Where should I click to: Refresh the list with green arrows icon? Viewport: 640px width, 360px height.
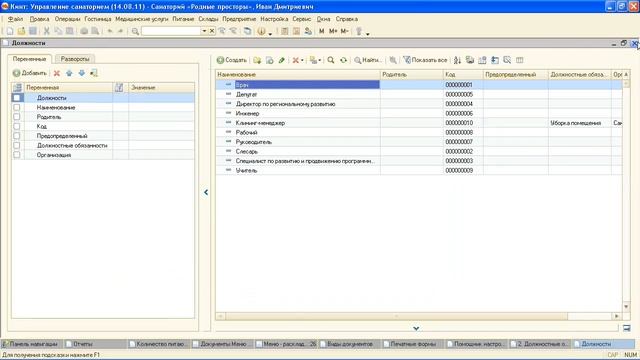pyautogui.click(x=344, y=60)
